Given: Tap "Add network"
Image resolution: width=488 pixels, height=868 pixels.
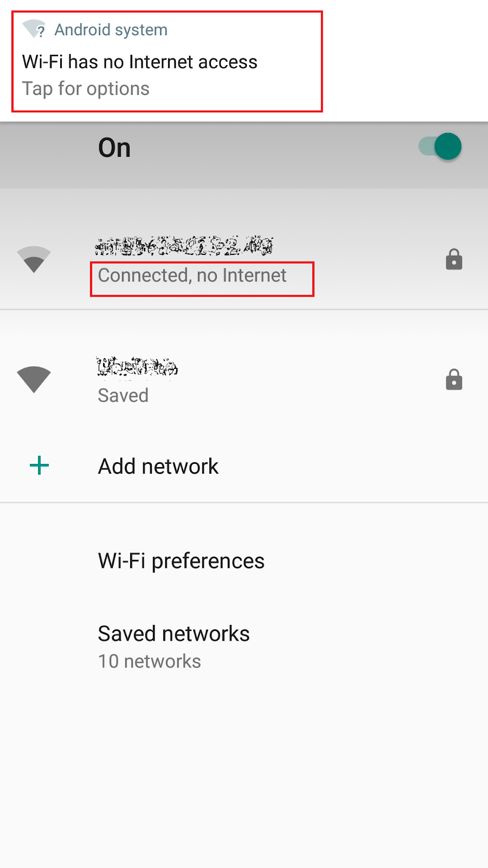Looking at the screenshot, I should click(244, 466).
